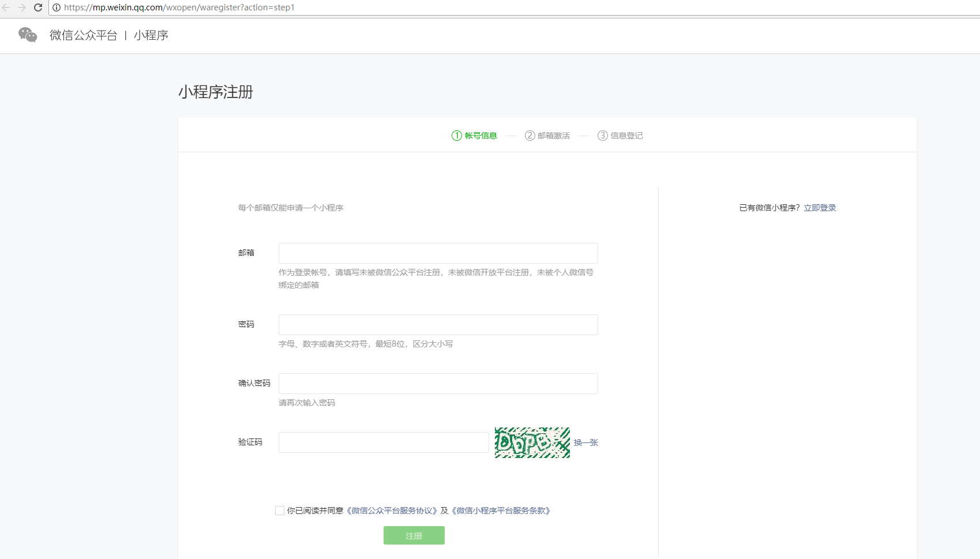Open the 微信公众平台 header link
Screen dimensions: 980x559
pos(83,35)
